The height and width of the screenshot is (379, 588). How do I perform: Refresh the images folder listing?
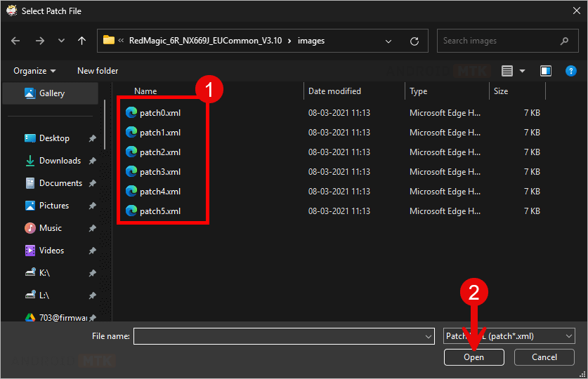click(414, 41)
